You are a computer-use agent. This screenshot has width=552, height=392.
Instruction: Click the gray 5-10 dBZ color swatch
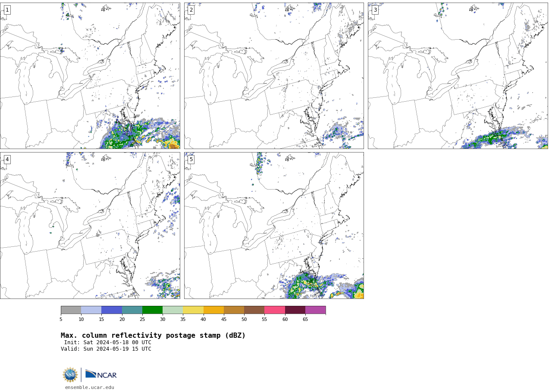[71, 310]
